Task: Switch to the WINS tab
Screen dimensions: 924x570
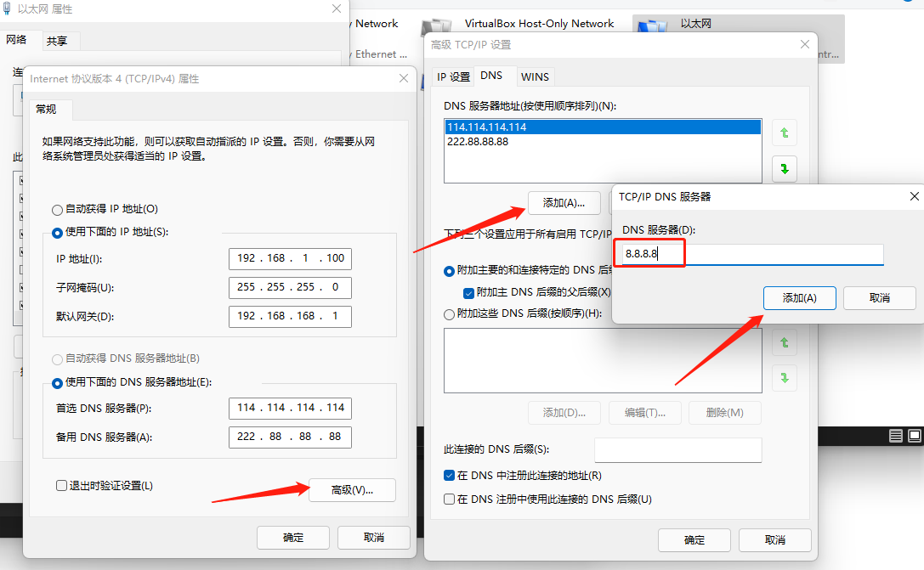Action: click(x=536, y=76)
